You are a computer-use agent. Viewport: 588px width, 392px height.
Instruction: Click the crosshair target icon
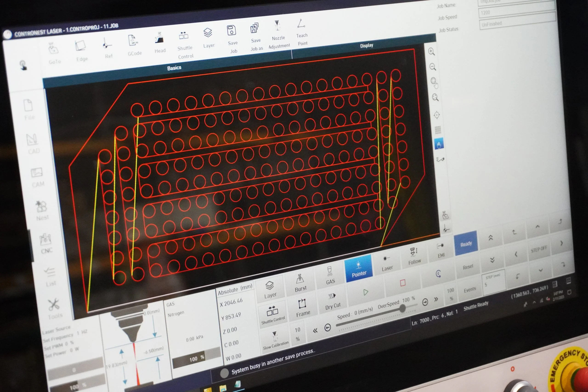(437, 115)
